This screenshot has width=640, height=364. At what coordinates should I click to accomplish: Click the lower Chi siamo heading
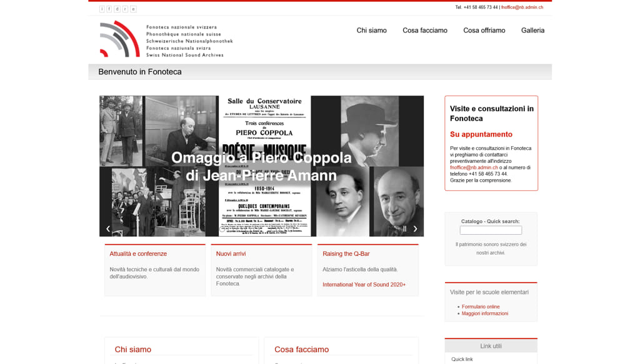pos(132,349)
